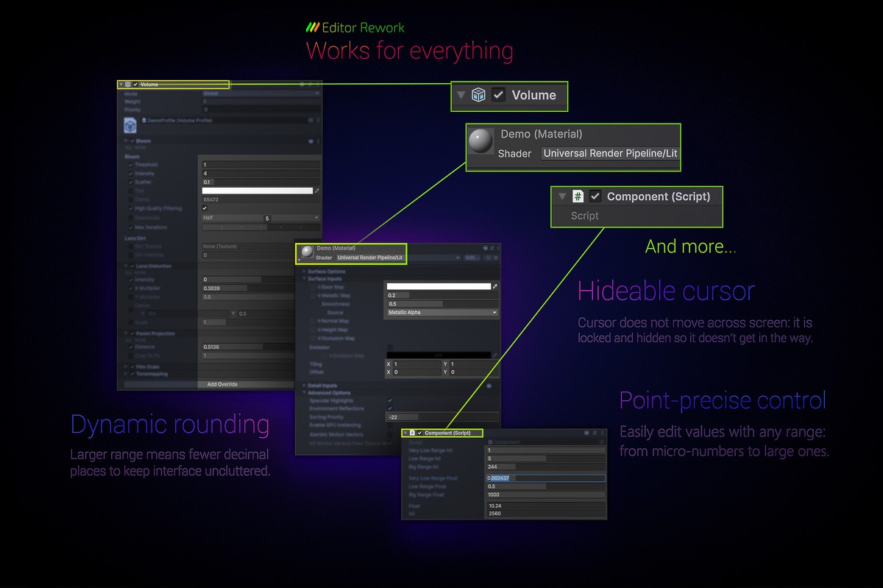Image resolution: width=883 pixels, height=588 pixels.
Task: Click the white Tint color swatch
Action: click(258, 190)
